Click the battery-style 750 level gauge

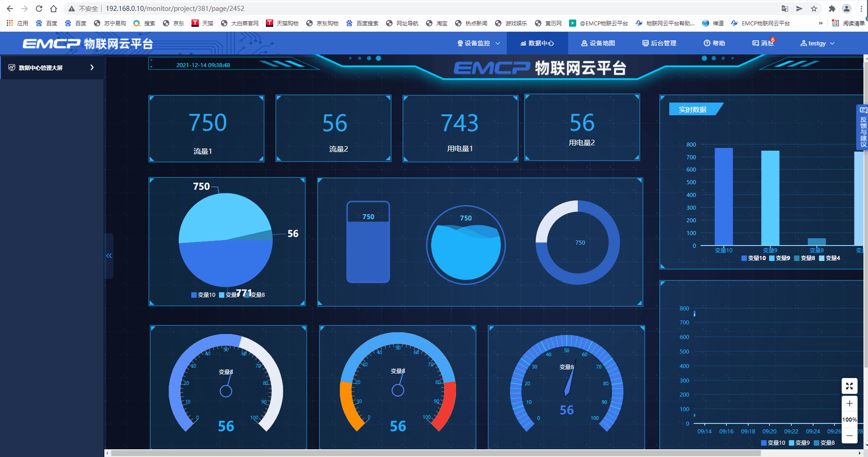pyautogui.click(x=368, y=242)
